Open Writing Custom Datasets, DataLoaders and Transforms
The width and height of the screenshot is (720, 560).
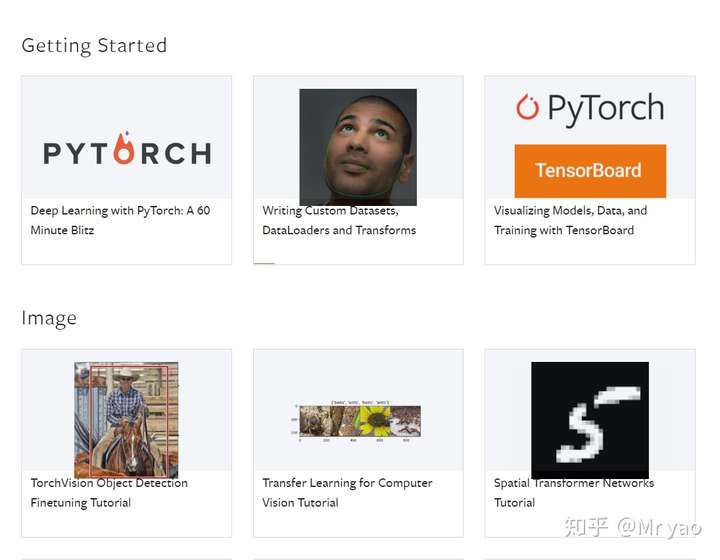point(339,220)
